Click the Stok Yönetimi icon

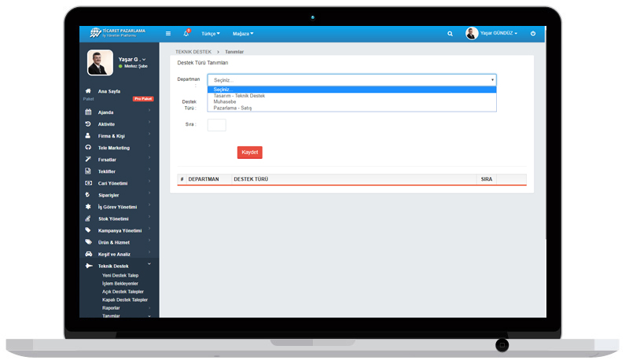point(88,219)
